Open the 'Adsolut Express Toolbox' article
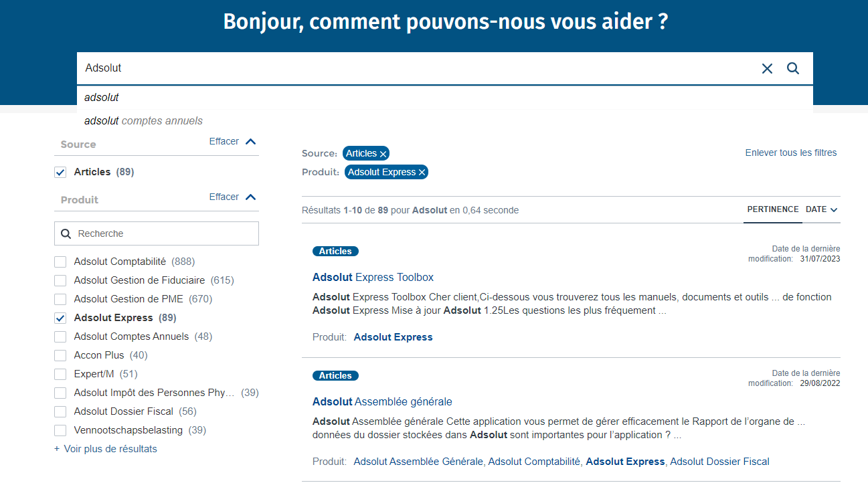This screenshot has width=868, height=483. coord(373,277)
